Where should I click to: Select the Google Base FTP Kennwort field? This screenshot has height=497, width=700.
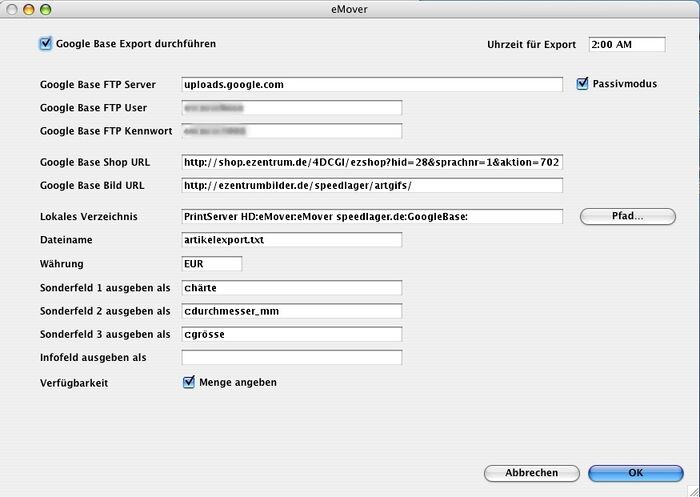click(291, 131)
